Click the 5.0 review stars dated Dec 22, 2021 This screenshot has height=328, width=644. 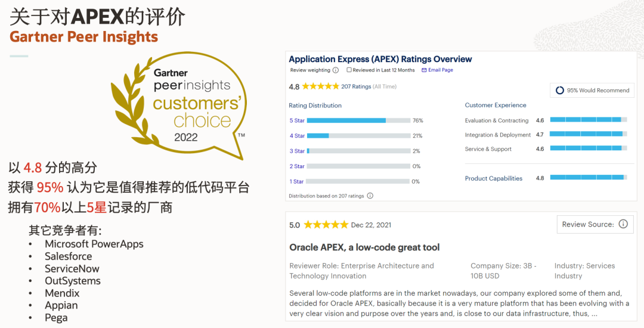(x=326, y=225)
